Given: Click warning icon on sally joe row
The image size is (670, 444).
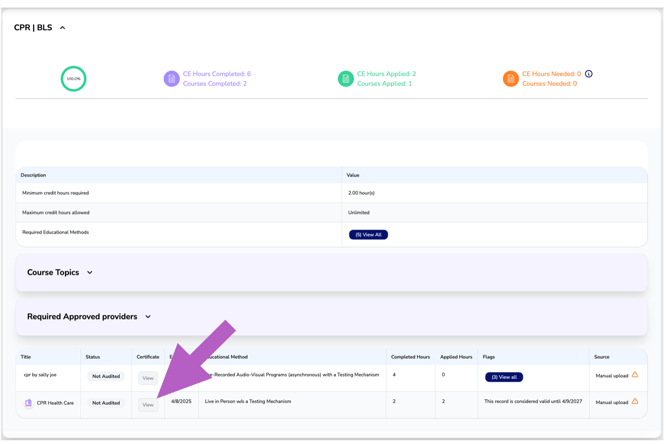Looking at the screenshot, I should 635,375.
